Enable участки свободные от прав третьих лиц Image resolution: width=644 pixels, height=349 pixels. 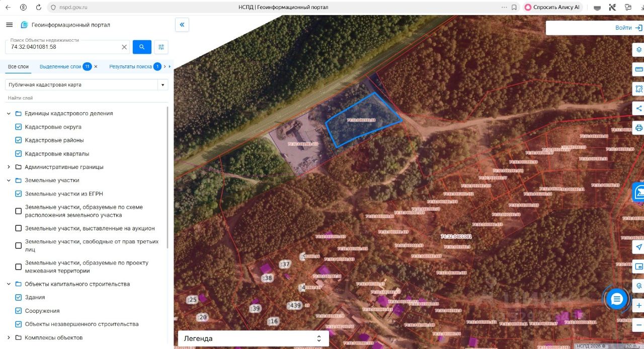(19, 245)
